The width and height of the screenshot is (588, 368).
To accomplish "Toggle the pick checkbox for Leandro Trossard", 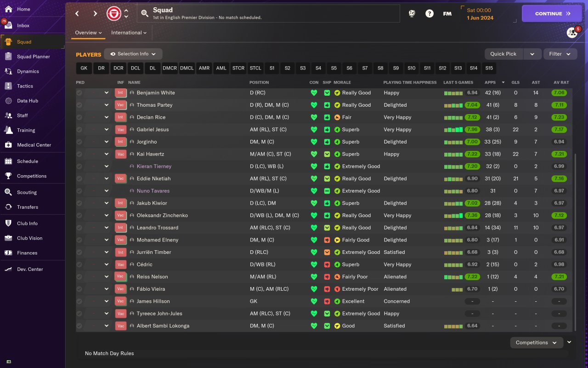I will (x=79, y=228).
